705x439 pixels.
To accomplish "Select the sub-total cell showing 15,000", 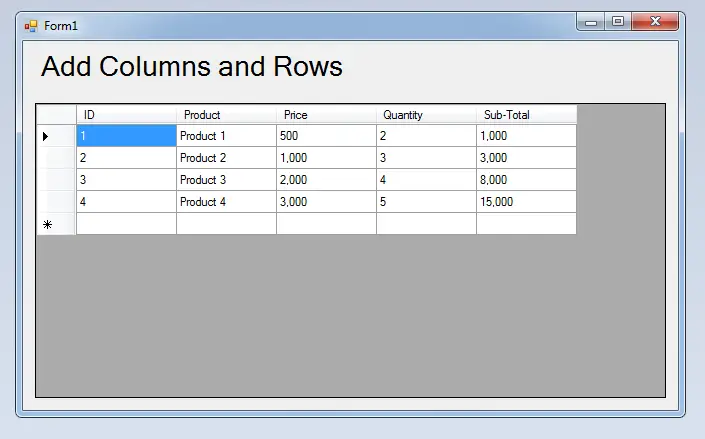I will click(x=527, y=202).
